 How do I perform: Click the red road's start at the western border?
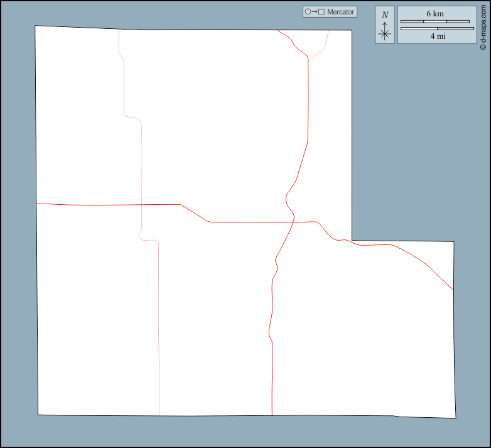36,204
